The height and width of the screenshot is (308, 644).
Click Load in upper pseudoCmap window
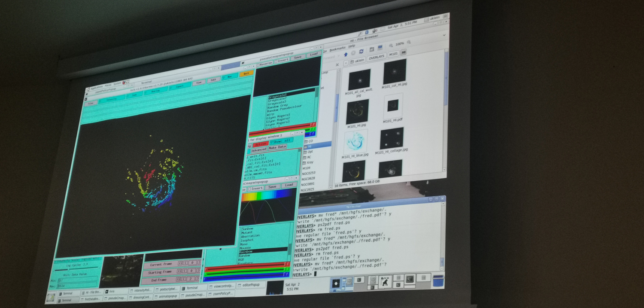pyautogui.click(x=314, y=54)
